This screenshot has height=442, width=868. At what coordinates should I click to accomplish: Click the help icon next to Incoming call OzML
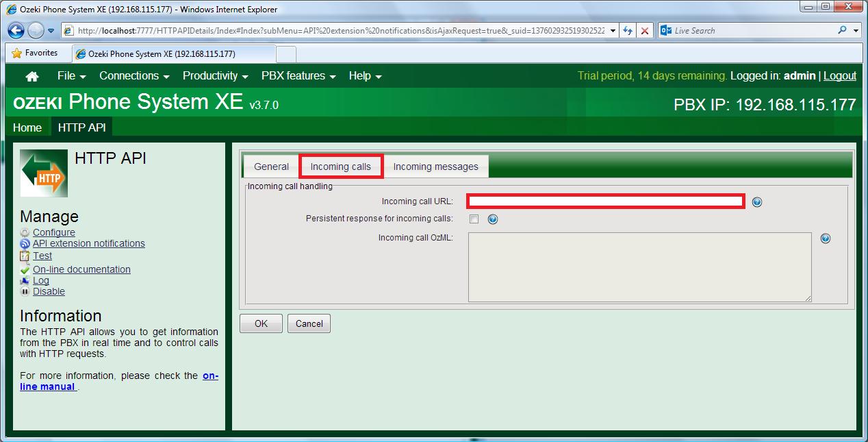pyautogui.click(x=825, y=238)
